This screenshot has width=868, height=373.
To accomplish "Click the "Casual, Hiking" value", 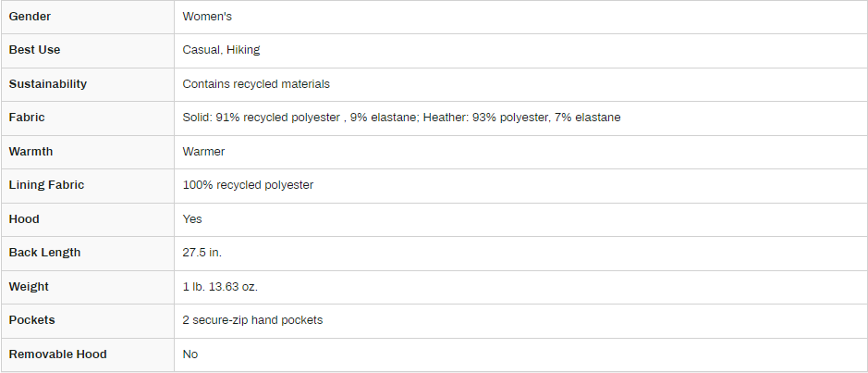I will click(221, 50).
